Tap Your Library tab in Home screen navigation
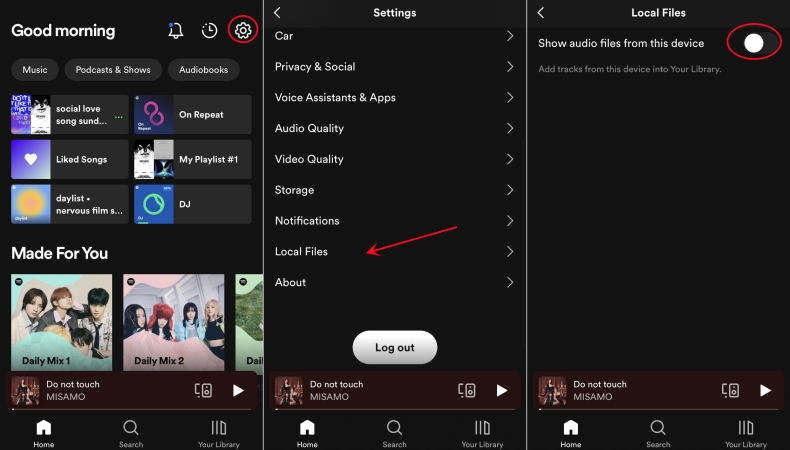This screenshot has height=450, width=790. click(219, 434)
